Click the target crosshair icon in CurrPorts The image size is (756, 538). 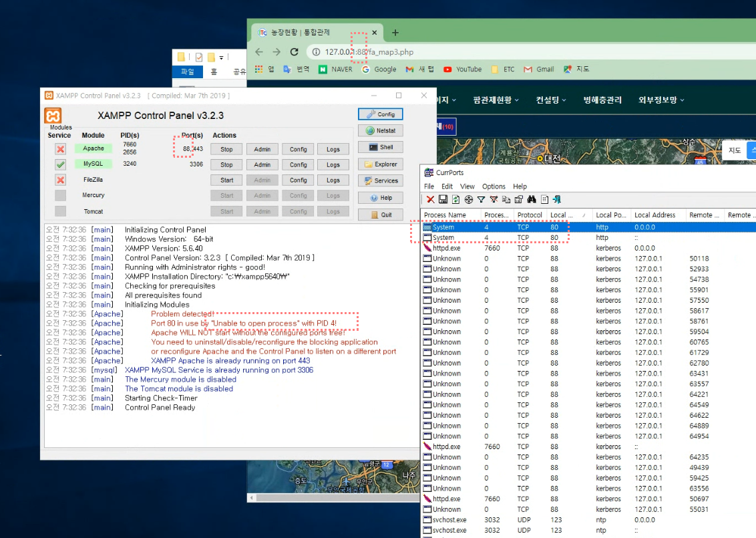pyautogui.click(x=469, y=199)
